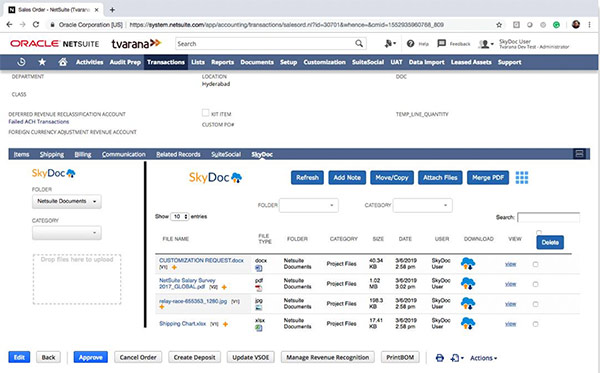Click the search magnifier icon
This screenshot has height=373, width=600.
tap(359, 44)
